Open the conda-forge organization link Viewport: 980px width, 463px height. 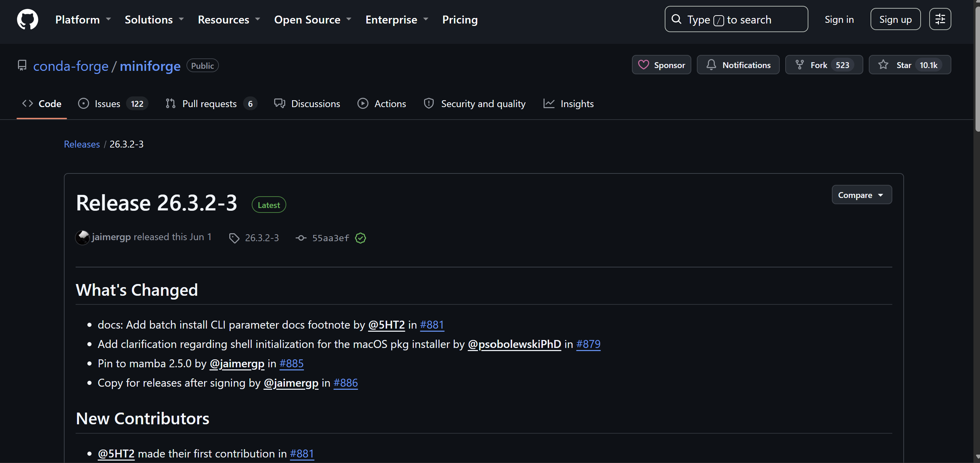coord(71,66)
